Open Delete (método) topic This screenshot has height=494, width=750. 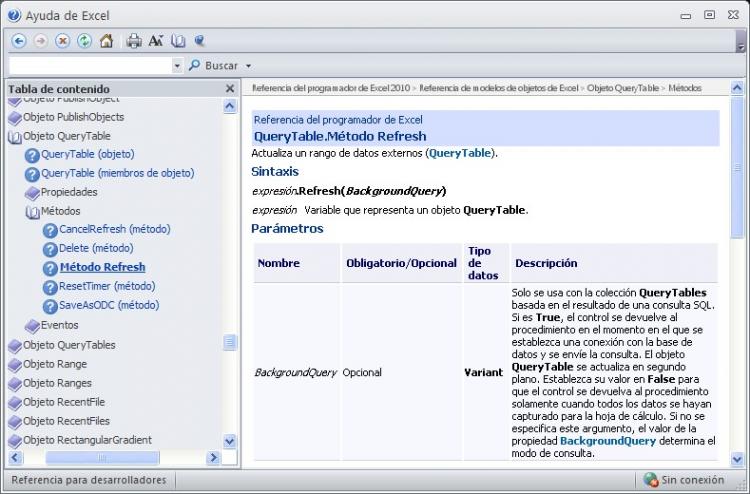(x=96, y=248)
